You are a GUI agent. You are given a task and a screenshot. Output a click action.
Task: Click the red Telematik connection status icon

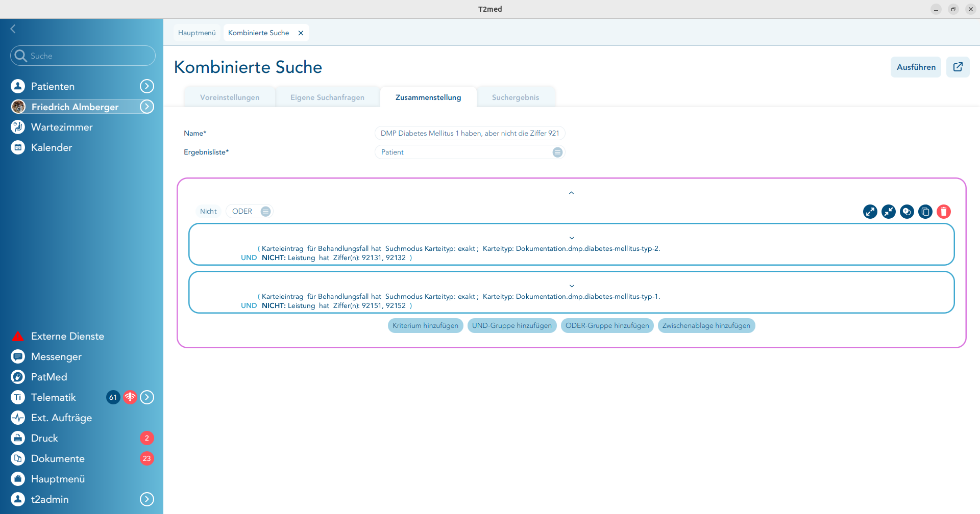pos(130,397)
